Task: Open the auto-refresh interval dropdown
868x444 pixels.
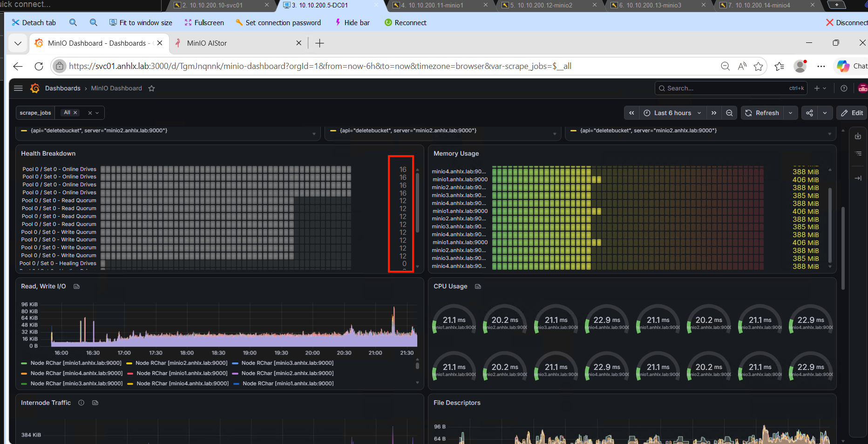Action: (790, 113)
